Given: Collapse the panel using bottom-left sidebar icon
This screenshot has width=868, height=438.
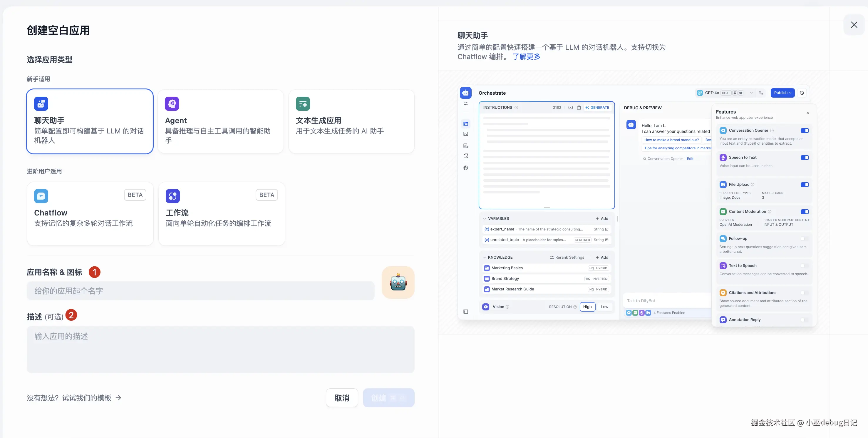Looking at the screenshot, I should (x=466, y=312).
